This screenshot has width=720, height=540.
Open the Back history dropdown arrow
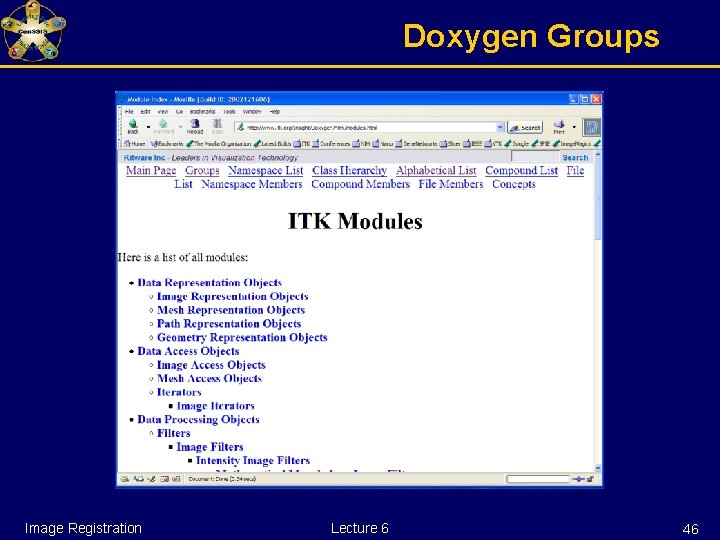point(148,127)
